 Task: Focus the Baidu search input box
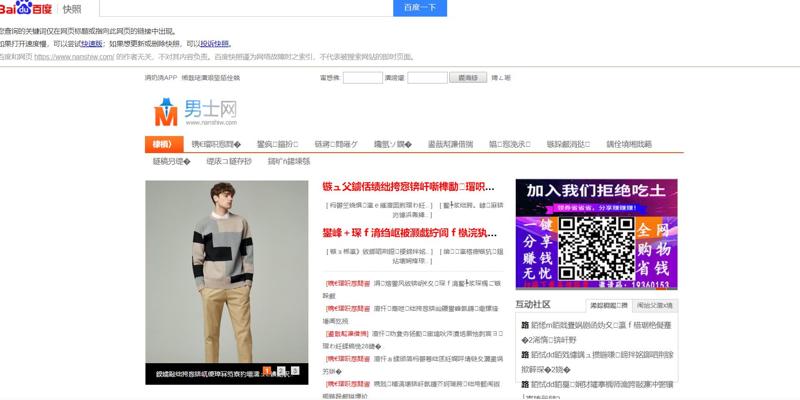246,8
